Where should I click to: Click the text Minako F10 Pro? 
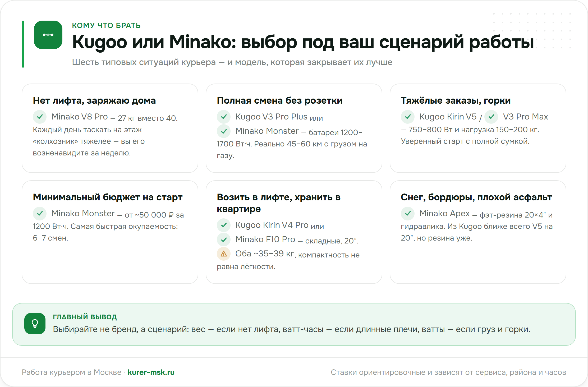click(x=265, y=239)
